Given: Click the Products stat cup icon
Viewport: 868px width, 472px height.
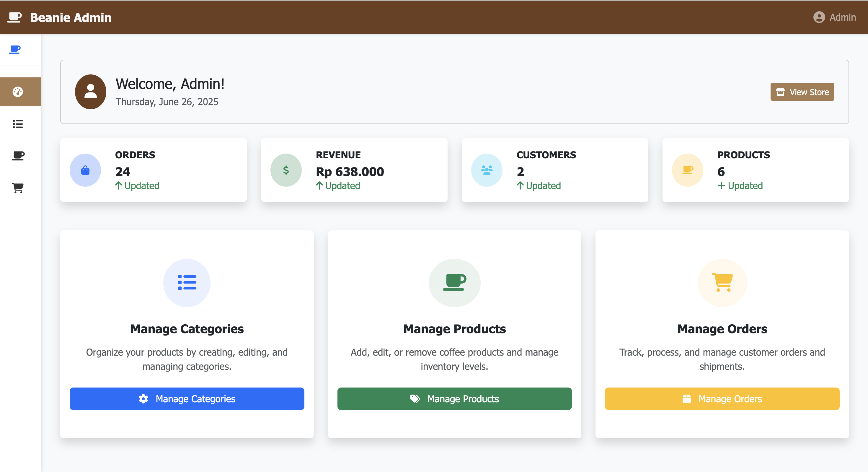Looking at the screenshot, I should [687, 170].
